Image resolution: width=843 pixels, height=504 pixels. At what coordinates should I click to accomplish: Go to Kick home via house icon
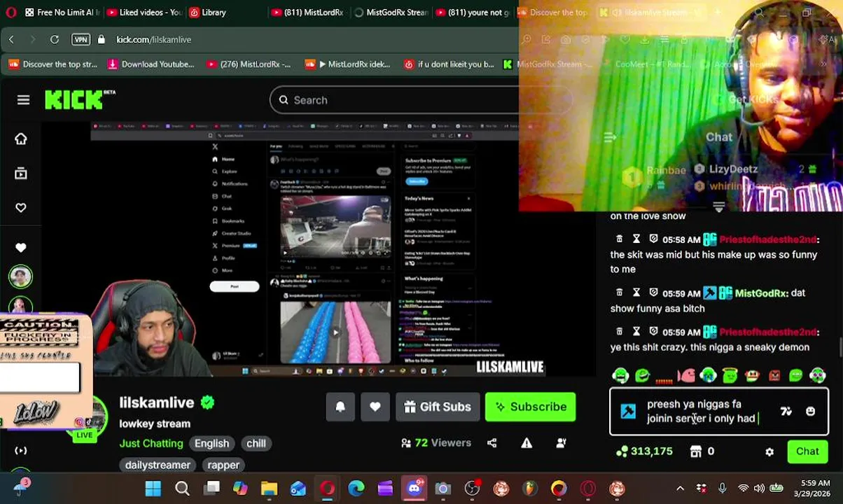pos(21,139)
